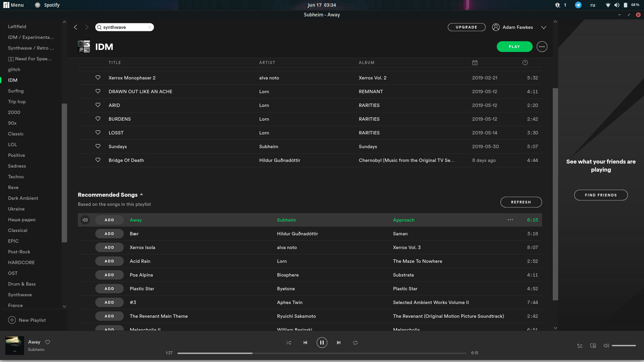
Task: Open artist Hildur Guðnadóttir on Bridge Of Death
Action: point(280,160)
